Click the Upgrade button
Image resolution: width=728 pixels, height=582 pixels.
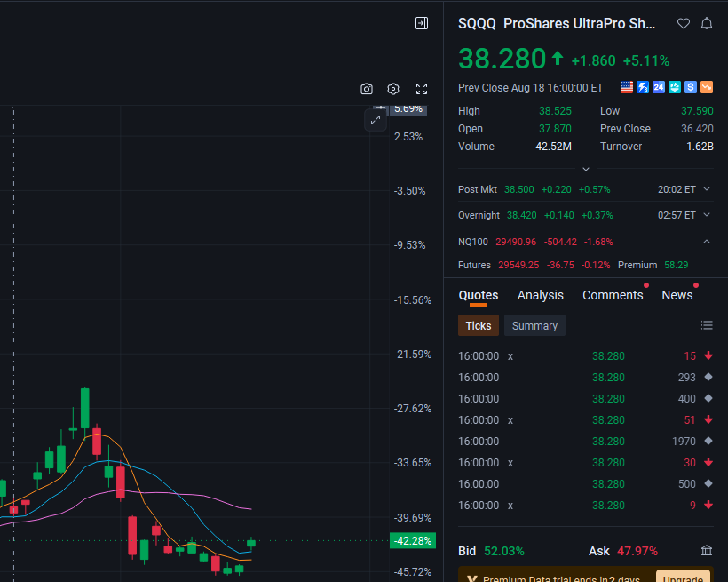(683, 578)
